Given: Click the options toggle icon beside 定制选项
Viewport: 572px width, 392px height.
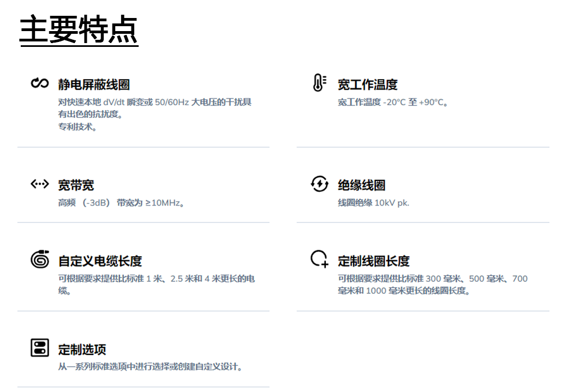Looking at the screenshot, I should (39, 347).
